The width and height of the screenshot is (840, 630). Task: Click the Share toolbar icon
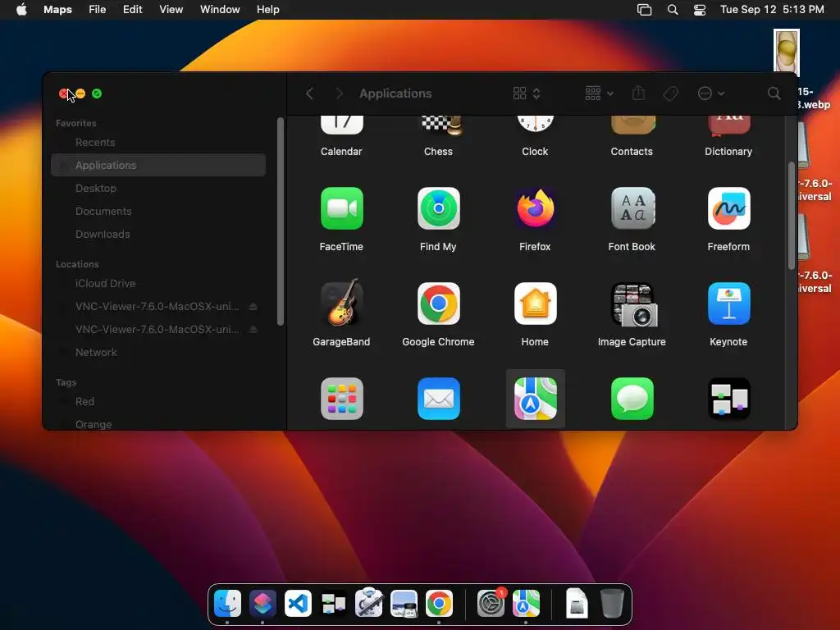tap(638, 94)
